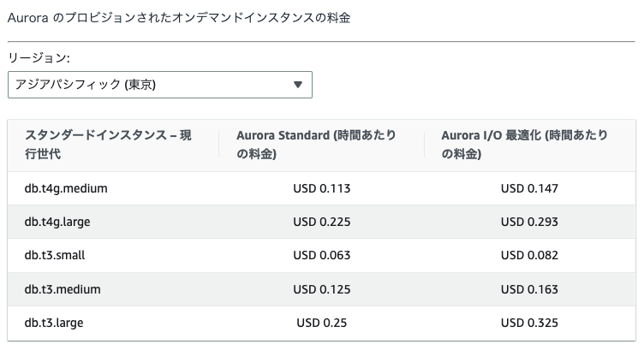Open the region dropdown showing アジアパシフィック (東京)
644x350 pixels.
[x=159, y=85]
